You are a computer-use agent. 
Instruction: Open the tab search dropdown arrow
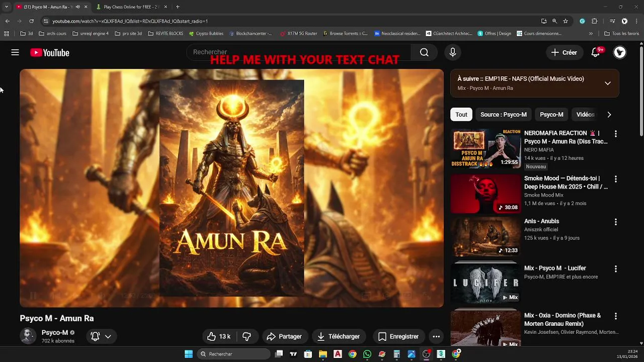point(7,7)
